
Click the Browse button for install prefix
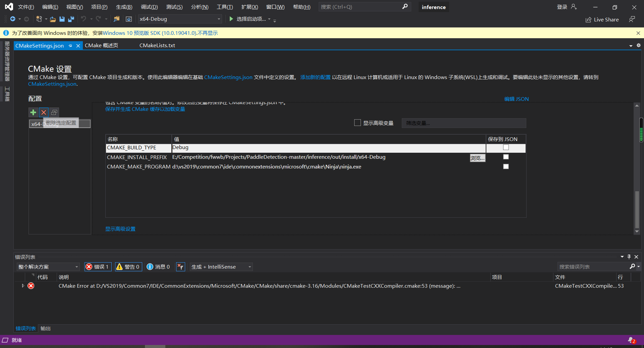[477, 158]
